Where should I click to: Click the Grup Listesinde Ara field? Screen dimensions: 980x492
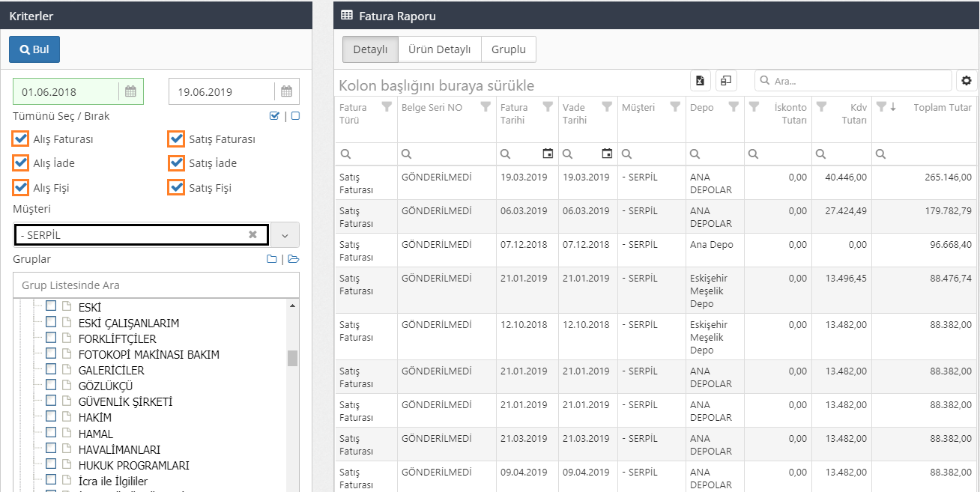coord(156,285)
